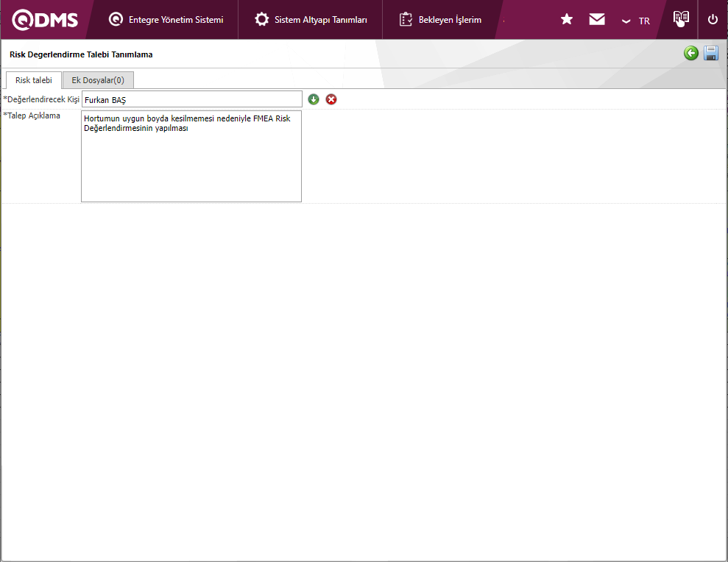Screen dimensions: 728x562
Task: Open the help manual book icon
Action: click(x=681, y=18)
